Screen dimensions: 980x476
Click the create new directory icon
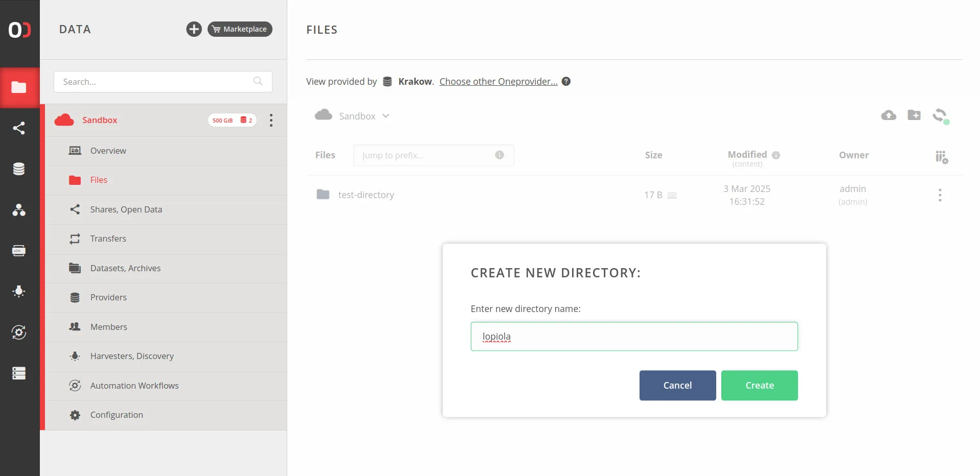click(914, 115)
